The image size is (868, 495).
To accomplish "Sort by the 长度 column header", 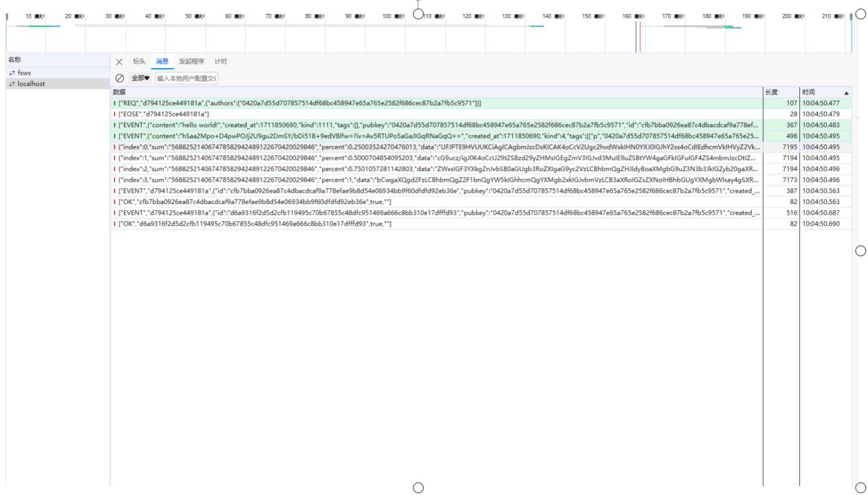I will click(x=781, y=92).
